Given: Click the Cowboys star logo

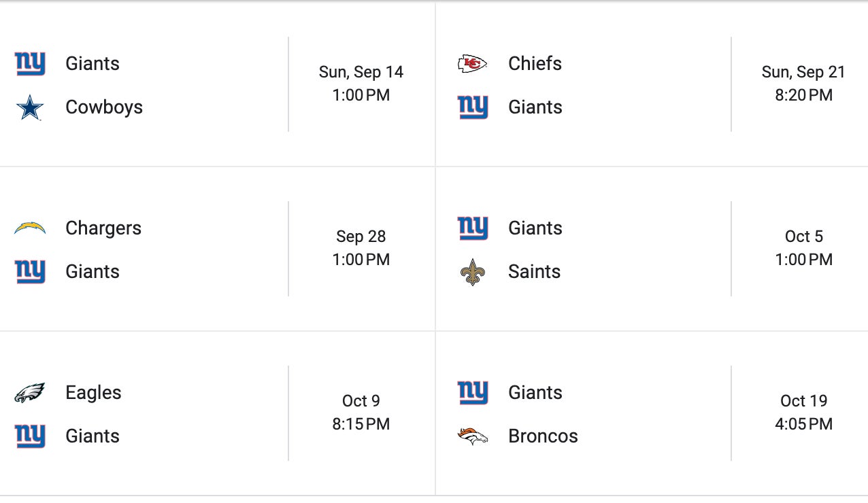Looking at the screenshot, I should tap(30, 107).
